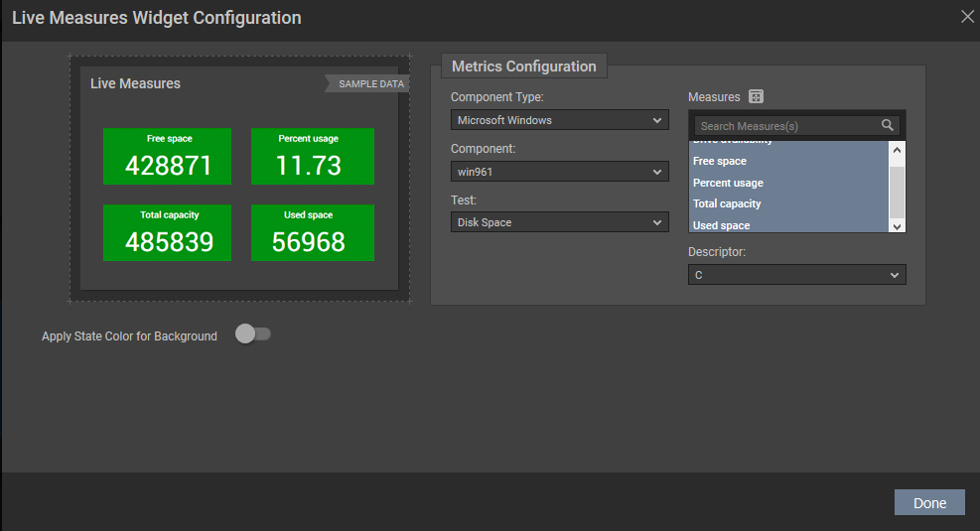Click the Used space 56968 preview tile
The width and height of the screenshot is (980, 531).
click(x=313, y=232)
